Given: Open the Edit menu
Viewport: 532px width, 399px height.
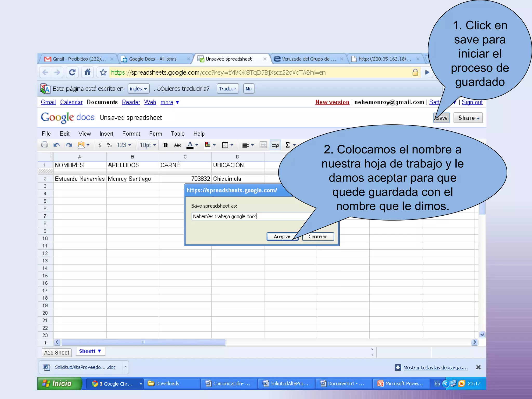Looking at the screenshot, I should pos(65,134).
